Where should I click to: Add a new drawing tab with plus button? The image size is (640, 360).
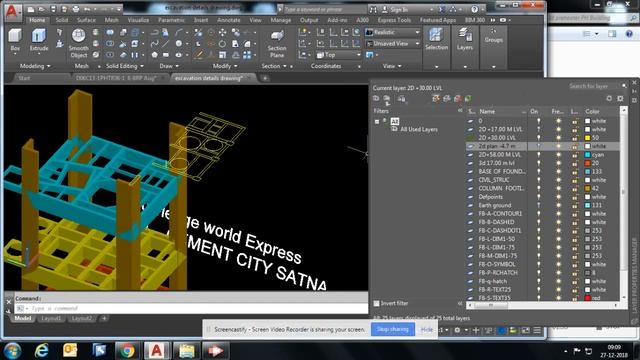(x=265, y=78)
